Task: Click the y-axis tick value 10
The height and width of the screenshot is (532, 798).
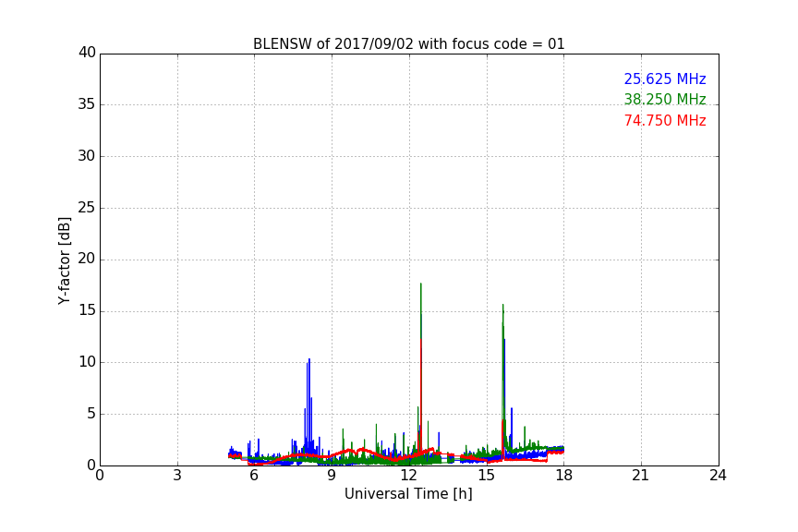Action: click(87, 362)
